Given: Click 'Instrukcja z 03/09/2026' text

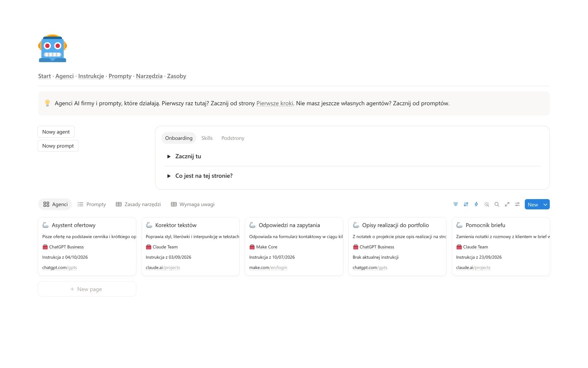Looking at the screenshot, I should coord(168,257).
